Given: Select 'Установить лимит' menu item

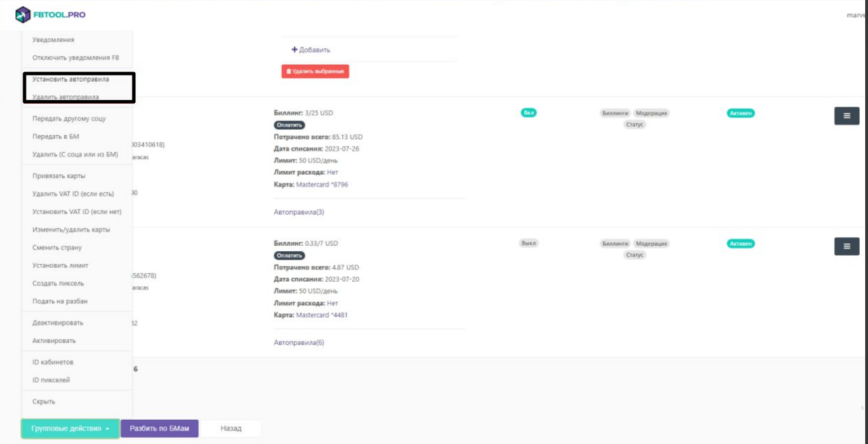Looking at the screenshot, I should click(60, 265).
